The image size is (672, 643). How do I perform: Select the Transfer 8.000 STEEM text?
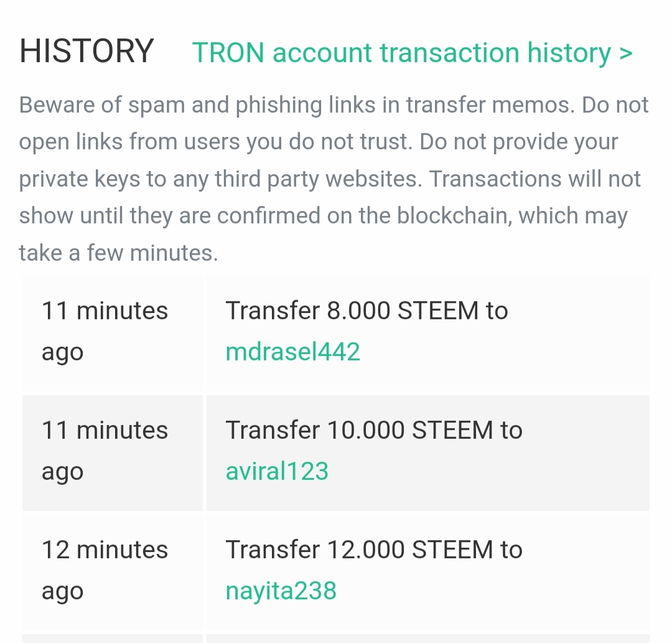pyautogui.click(x=366, y=311)
